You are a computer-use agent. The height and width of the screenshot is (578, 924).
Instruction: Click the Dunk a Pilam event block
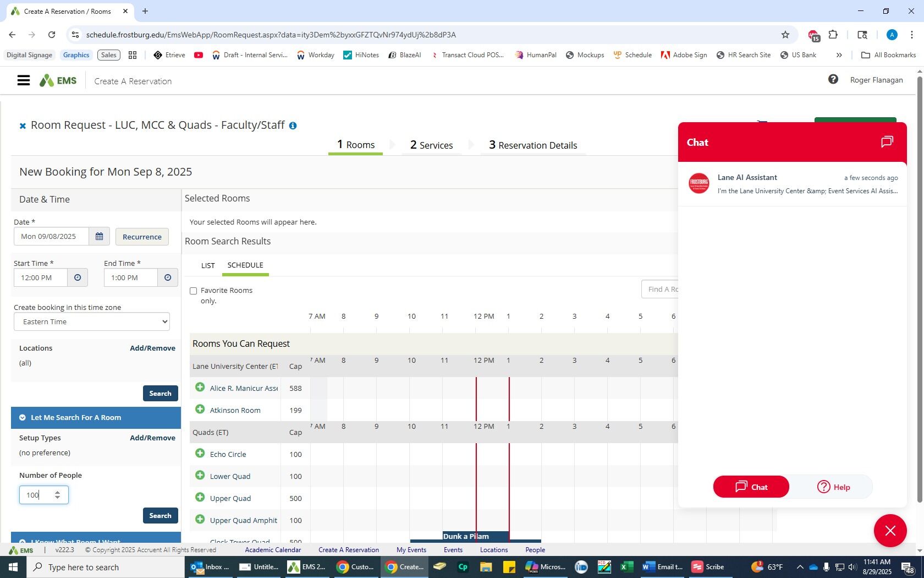[465, 536]
